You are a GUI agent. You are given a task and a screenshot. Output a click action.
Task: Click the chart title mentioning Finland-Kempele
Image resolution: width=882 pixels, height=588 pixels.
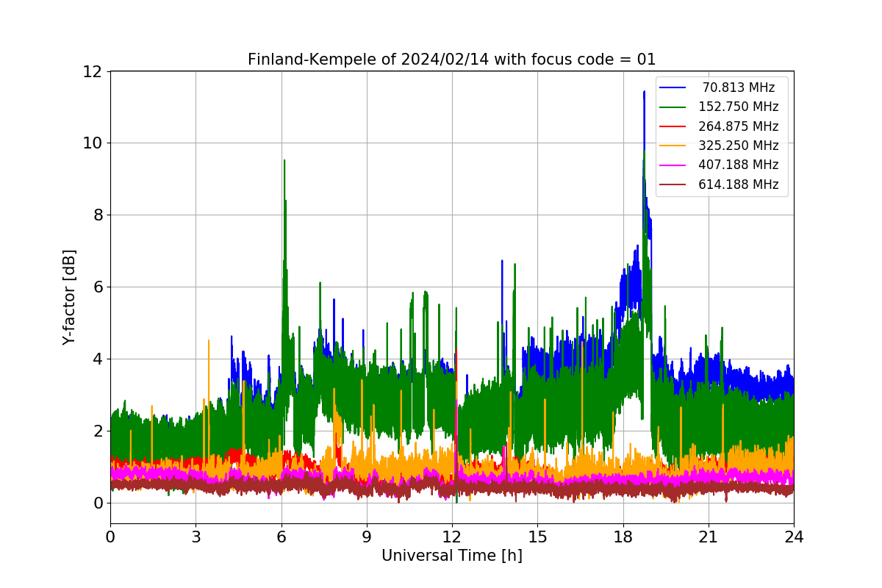point(451,60)
